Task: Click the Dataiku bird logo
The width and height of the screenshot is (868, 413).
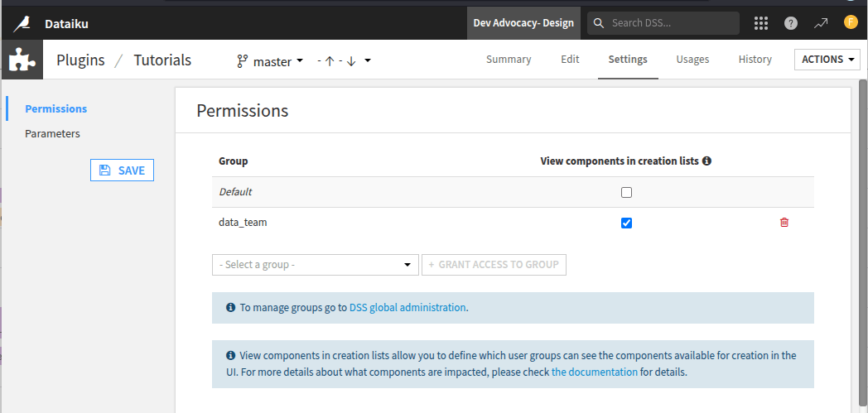Action: coord(22,24)
